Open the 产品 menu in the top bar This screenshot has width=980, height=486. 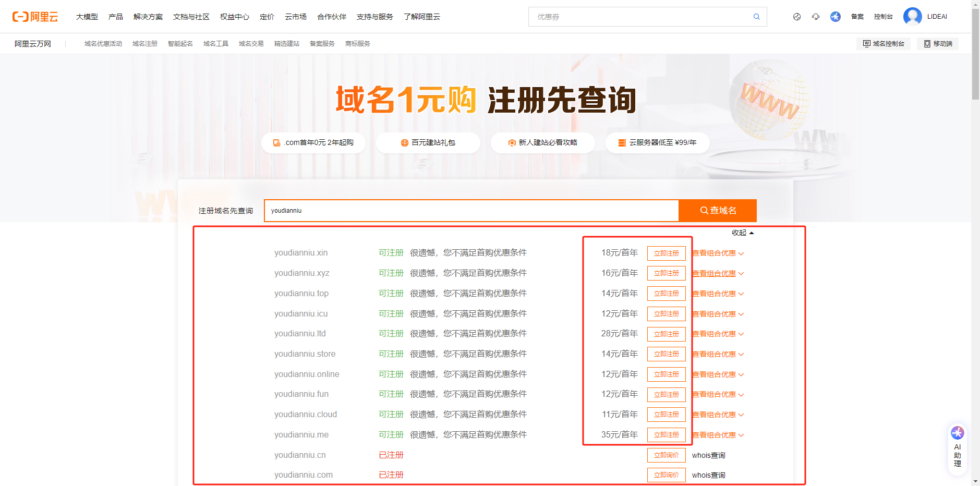click(115, 16)
